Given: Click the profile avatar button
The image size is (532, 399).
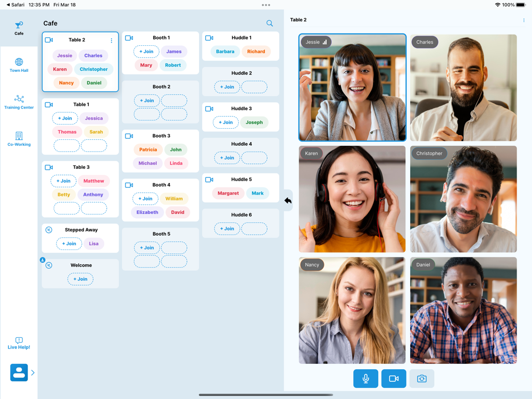Looking at the screenshot, I should coord(19,372).
